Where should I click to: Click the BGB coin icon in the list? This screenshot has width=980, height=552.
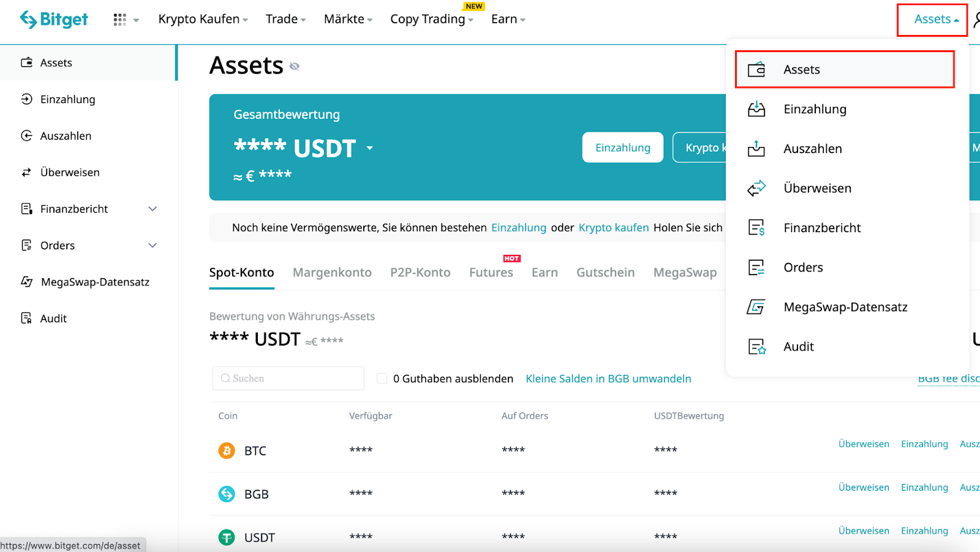(x=226, y=493)
